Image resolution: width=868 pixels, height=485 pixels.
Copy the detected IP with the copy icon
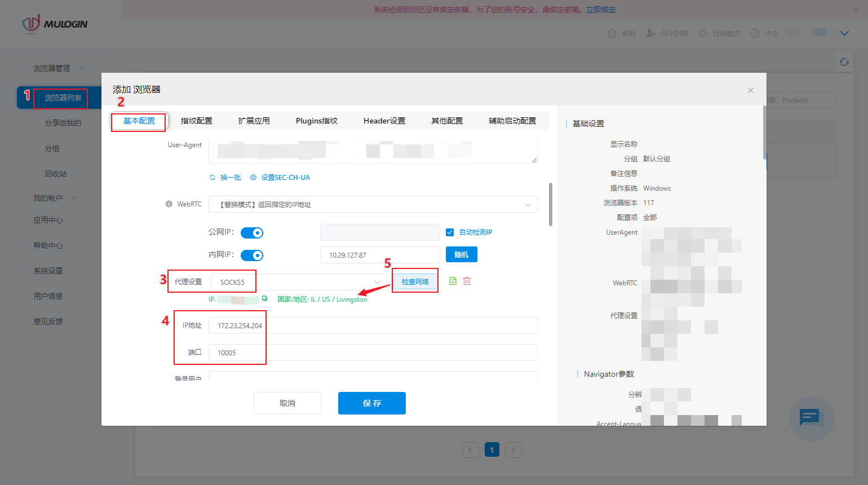pos(264,299)
